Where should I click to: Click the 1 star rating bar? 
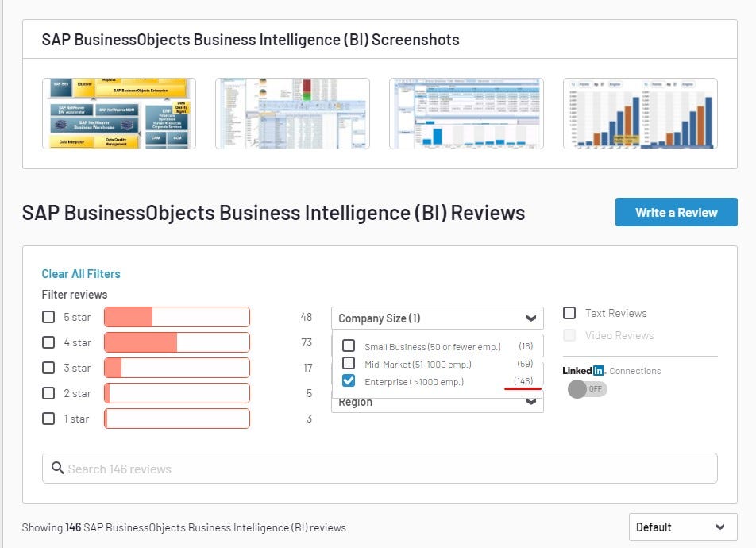pyautogui.click(x=177, y=419)
